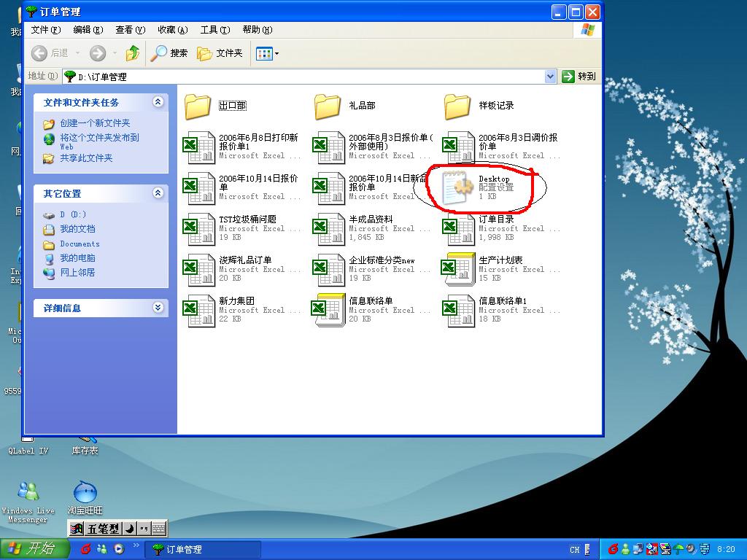
Task: Select 半成品资料 Excel file
Action: pyautogui.click(x=372, y=228)
